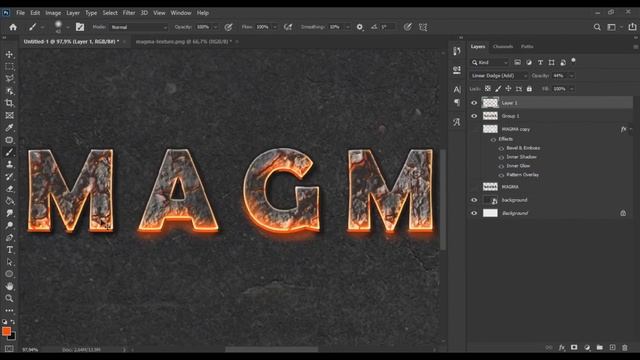
Task: Select the Crop tool
Action: pyautogui.click(x=9, y=103)
